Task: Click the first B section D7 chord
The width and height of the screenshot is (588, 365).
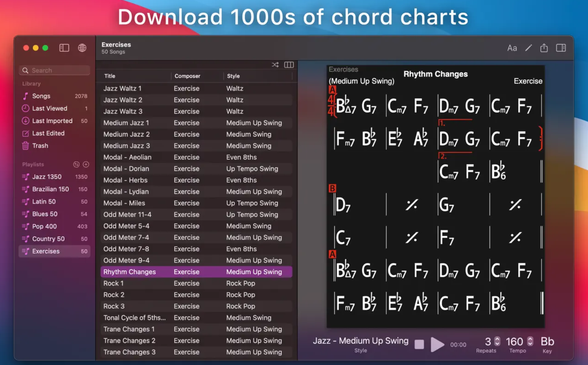Action: (343, 204)
